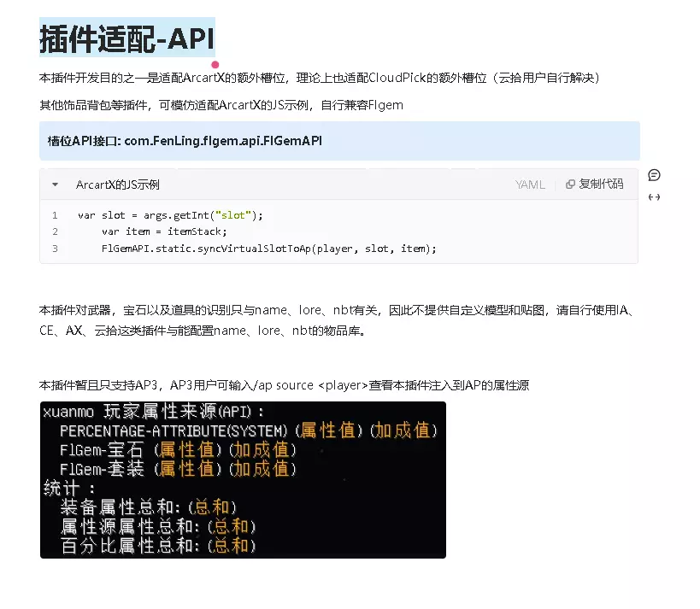This screenshot has height=609, width=700.
Task: Click code line 2 var item = itemStack
Action: 164,231
